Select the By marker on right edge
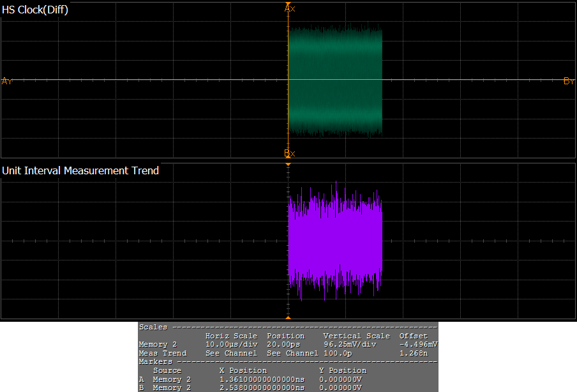577x392 pixels. 569,81
